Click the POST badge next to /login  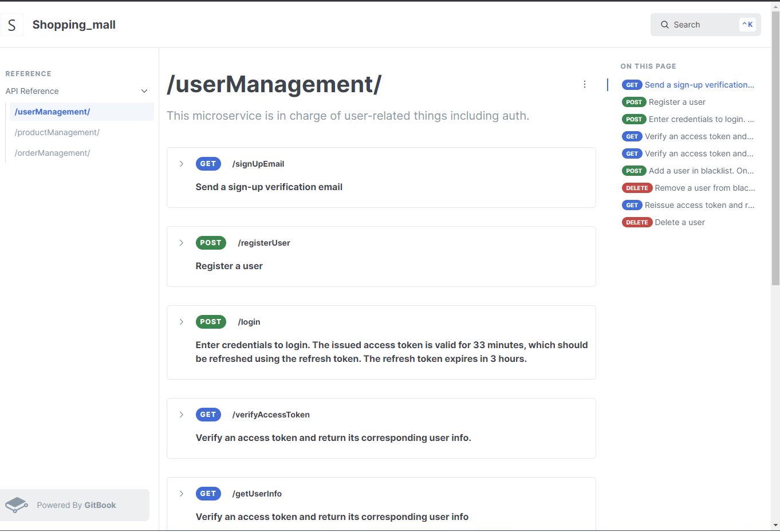tap(211, 321)
